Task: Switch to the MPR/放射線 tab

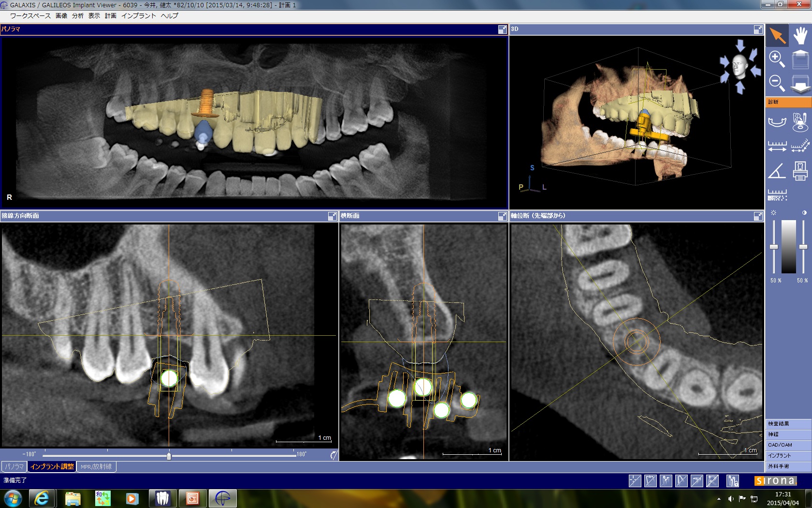Action: 96,467
